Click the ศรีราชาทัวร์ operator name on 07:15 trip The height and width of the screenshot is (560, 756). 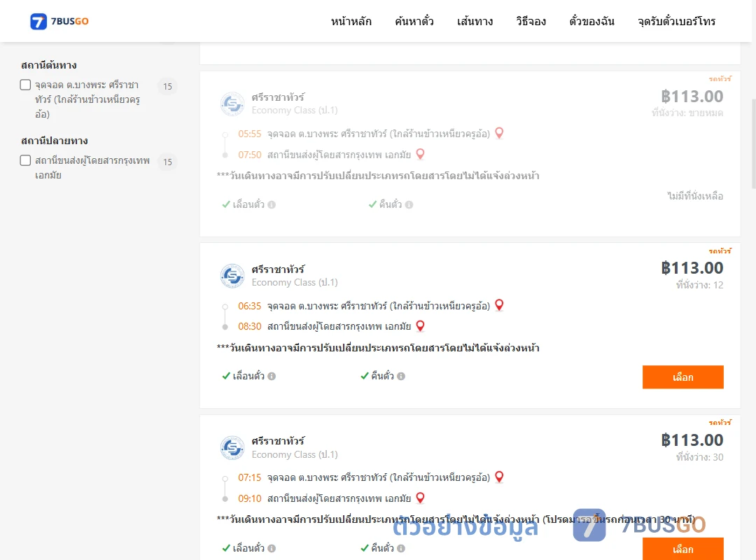click(x=278, y=441)
